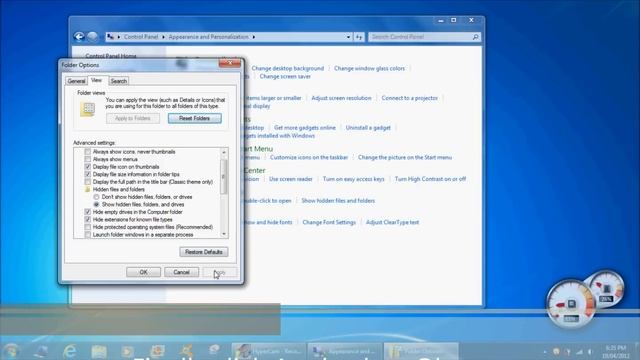Click the Apply button in Folder Options
The width and height of the screenshot is (640, 360).
click(220, 272)
